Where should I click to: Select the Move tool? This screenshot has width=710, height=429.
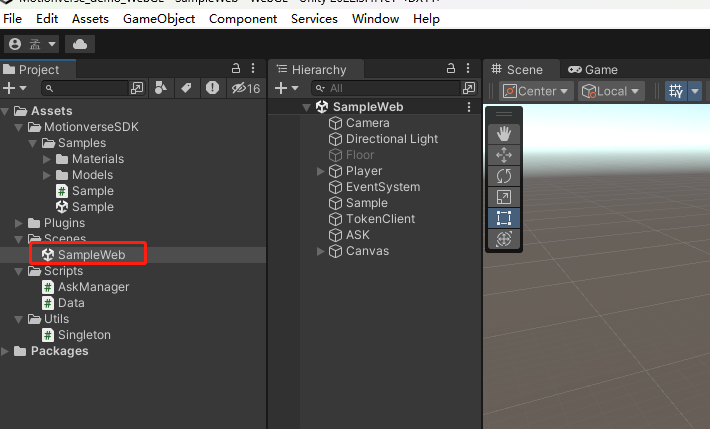click(504, 155)
